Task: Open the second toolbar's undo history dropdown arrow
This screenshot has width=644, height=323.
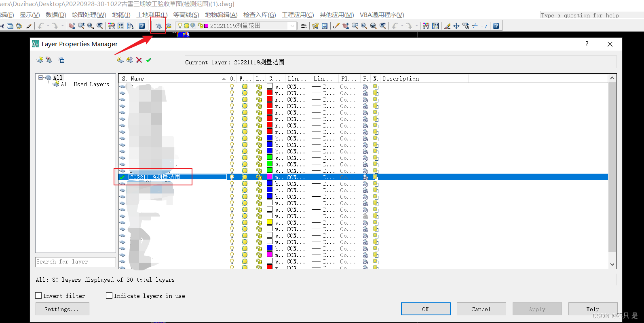Action: coord(402,26)
